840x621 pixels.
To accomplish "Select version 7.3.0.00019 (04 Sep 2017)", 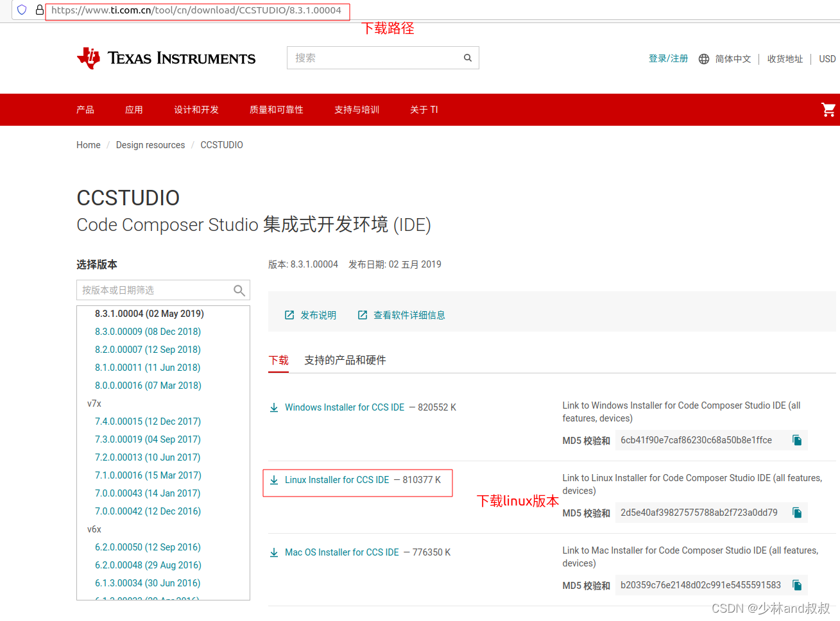I will click(x=148, y=439).
